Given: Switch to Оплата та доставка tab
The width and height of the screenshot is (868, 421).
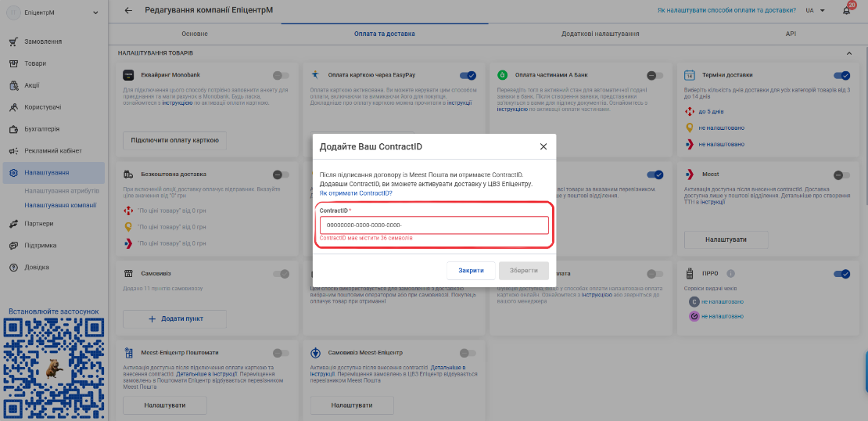Looking at the screenshot, I should 385,34.
